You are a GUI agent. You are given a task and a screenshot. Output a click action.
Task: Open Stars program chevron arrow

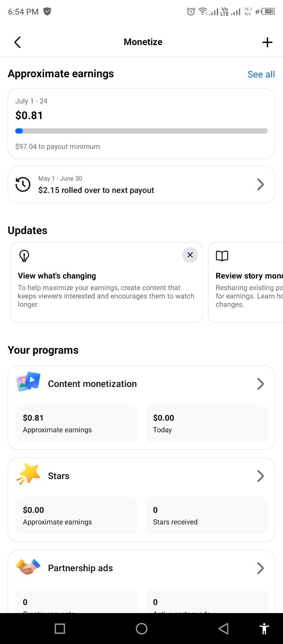point(260,476)
